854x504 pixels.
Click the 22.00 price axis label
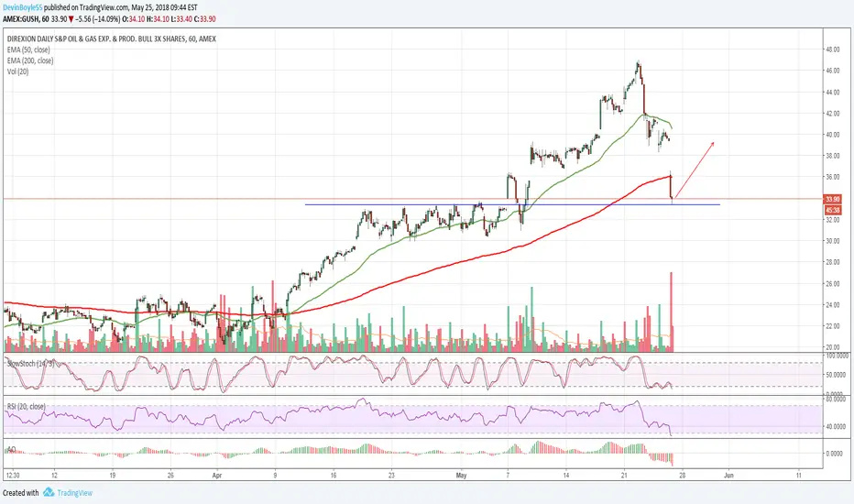coord(832,326)
